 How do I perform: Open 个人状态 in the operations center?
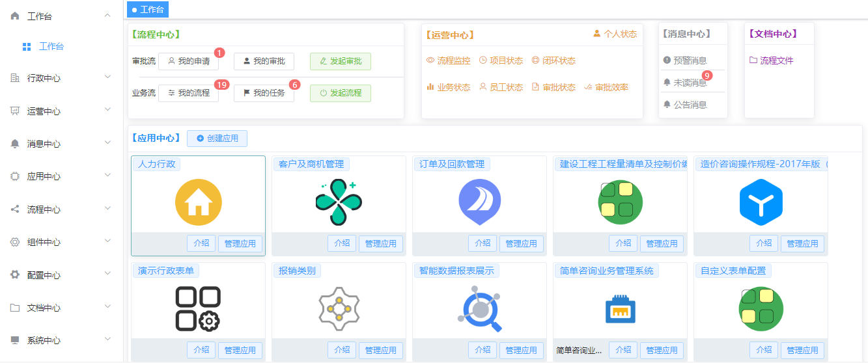tap(615, 34)
